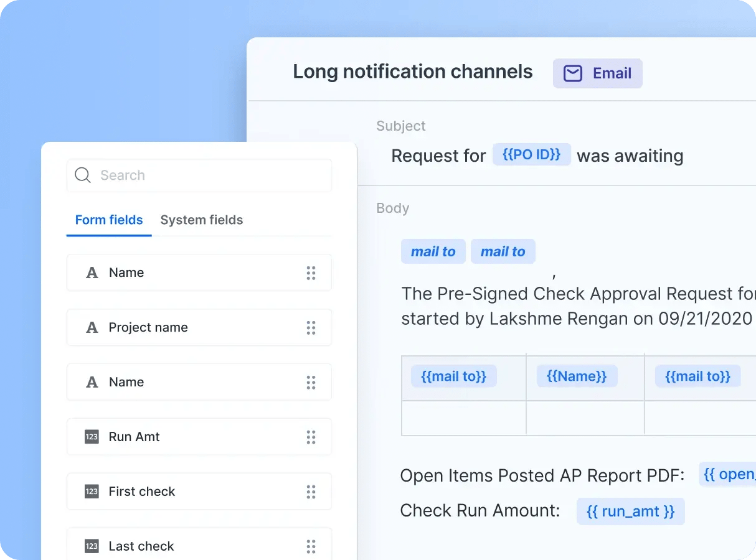756x560 pixels.
Task: Click the leftmost {{mail to}} table cell tag
Action: [453, 376]
